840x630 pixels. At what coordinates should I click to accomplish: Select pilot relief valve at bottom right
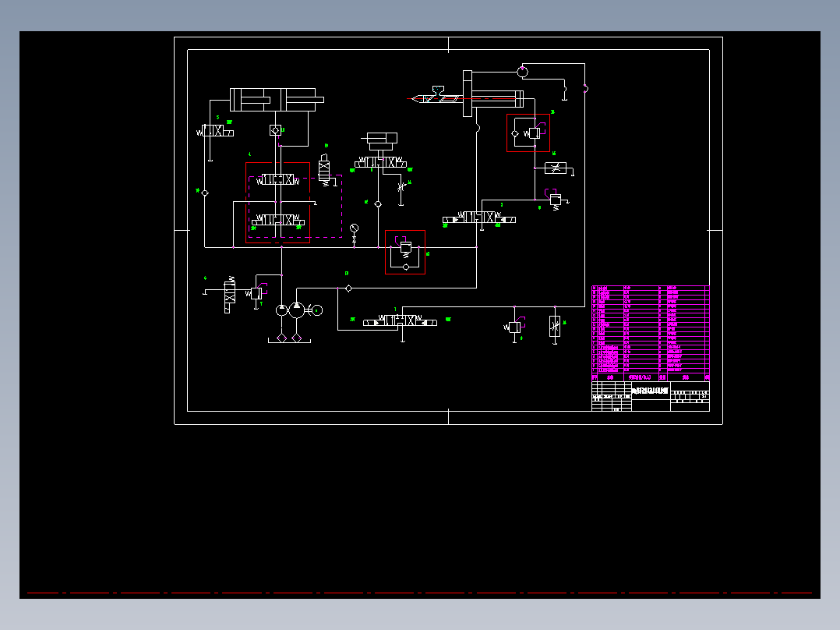tap(514, 326)
